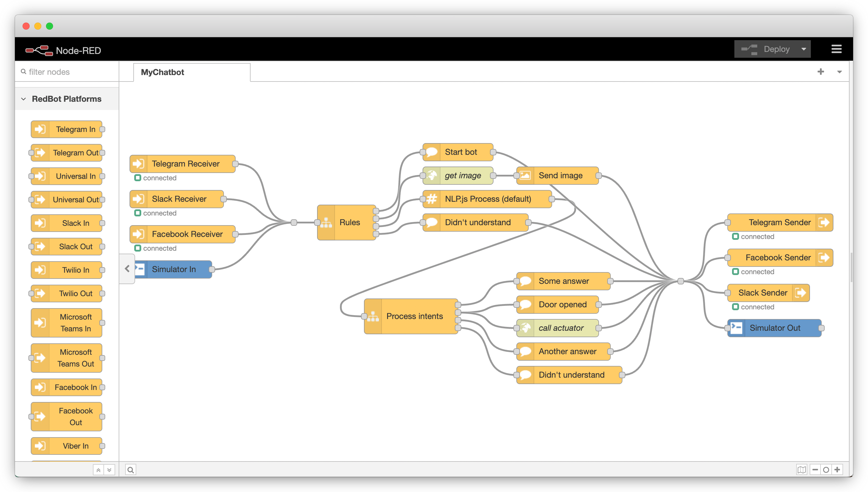Screen dimensions: 868x492
Task: Click the search flows magnifier icon
Action: pyautogui.click(x=131, y=469)
